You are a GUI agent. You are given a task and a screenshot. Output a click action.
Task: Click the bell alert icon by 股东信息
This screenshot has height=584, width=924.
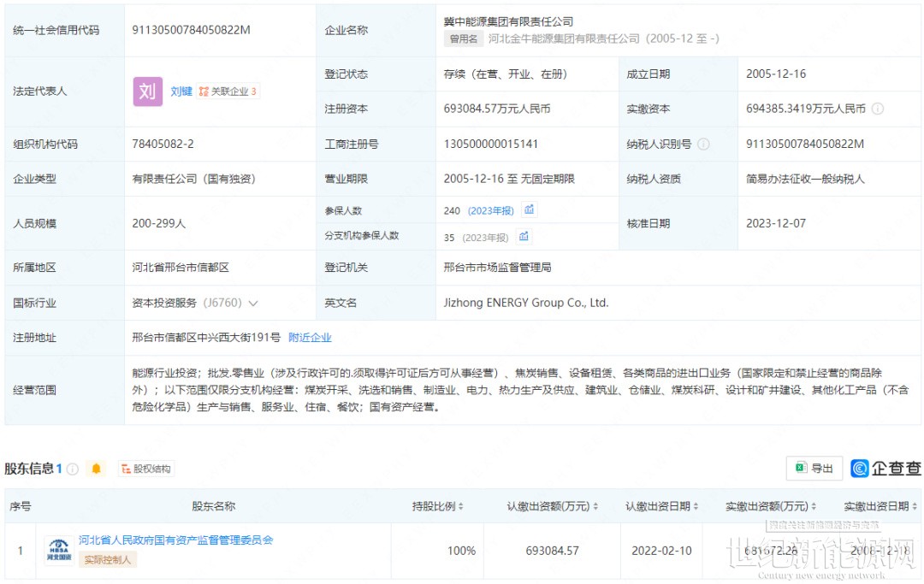pos(96,469)
